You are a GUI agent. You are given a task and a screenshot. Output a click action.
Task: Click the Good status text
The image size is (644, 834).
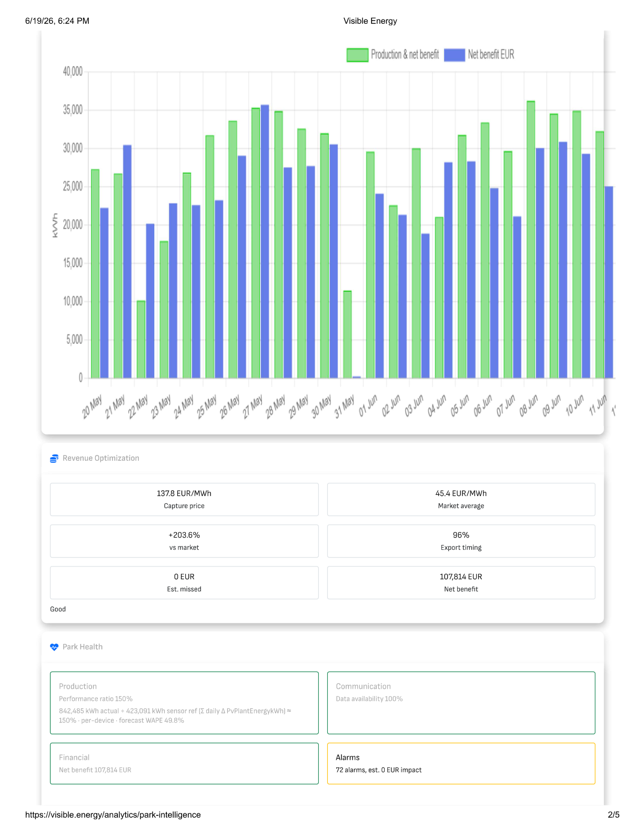coord(58,609)
